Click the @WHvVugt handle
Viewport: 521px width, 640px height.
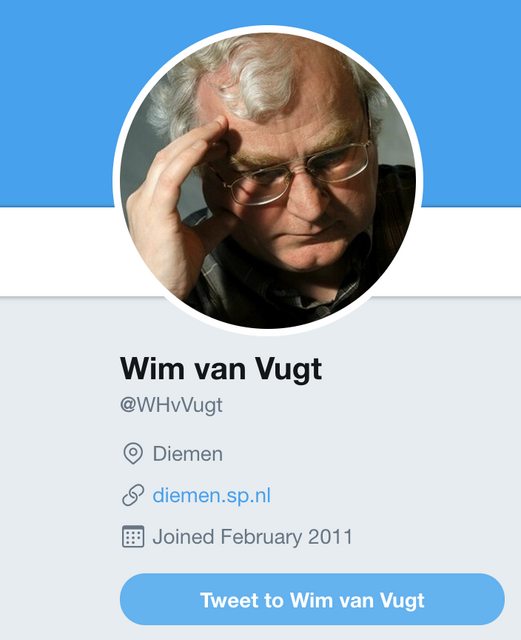(x=171, y=405)
